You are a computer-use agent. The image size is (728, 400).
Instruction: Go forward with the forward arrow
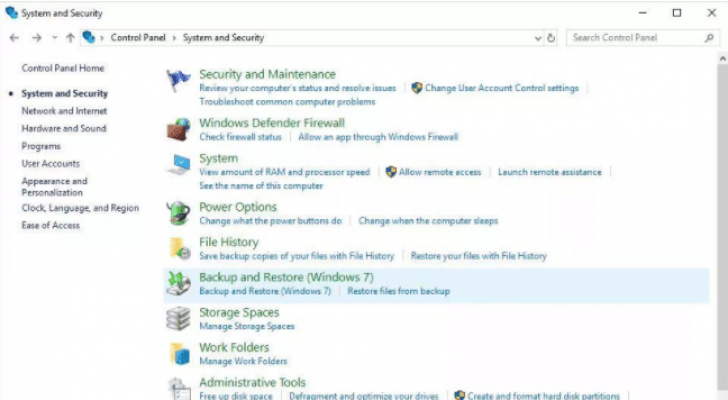pyautogui.click(x=37, y=38)
